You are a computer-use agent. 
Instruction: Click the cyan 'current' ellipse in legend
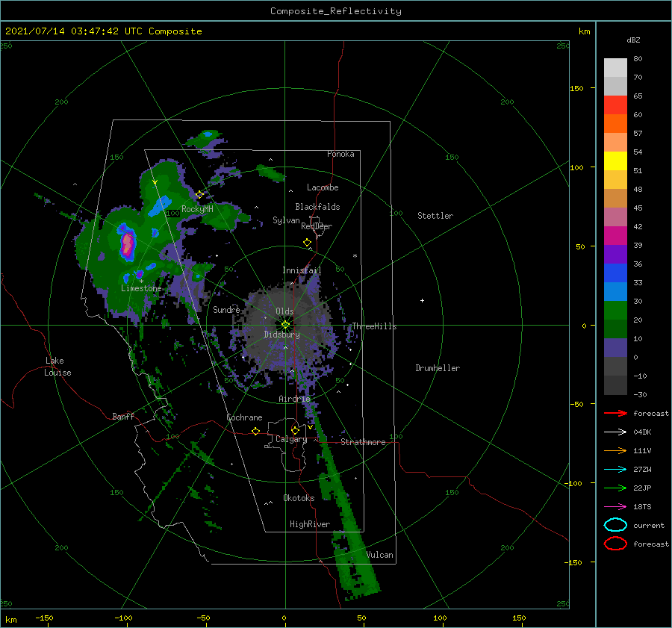coord(615,525)
